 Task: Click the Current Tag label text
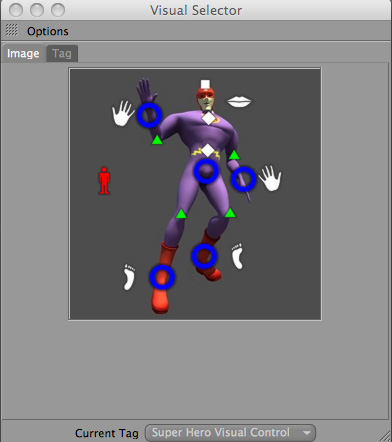click(107, 433)
